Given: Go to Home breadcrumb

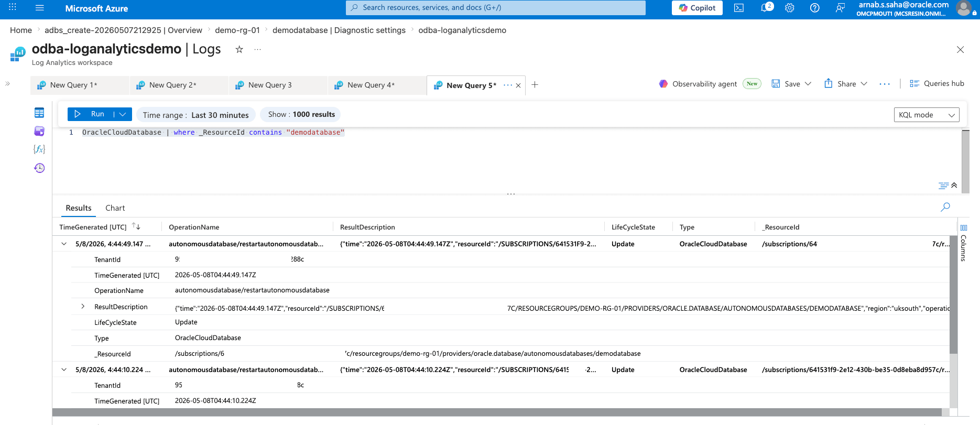Looking at the screenshot, I should 21,30.
